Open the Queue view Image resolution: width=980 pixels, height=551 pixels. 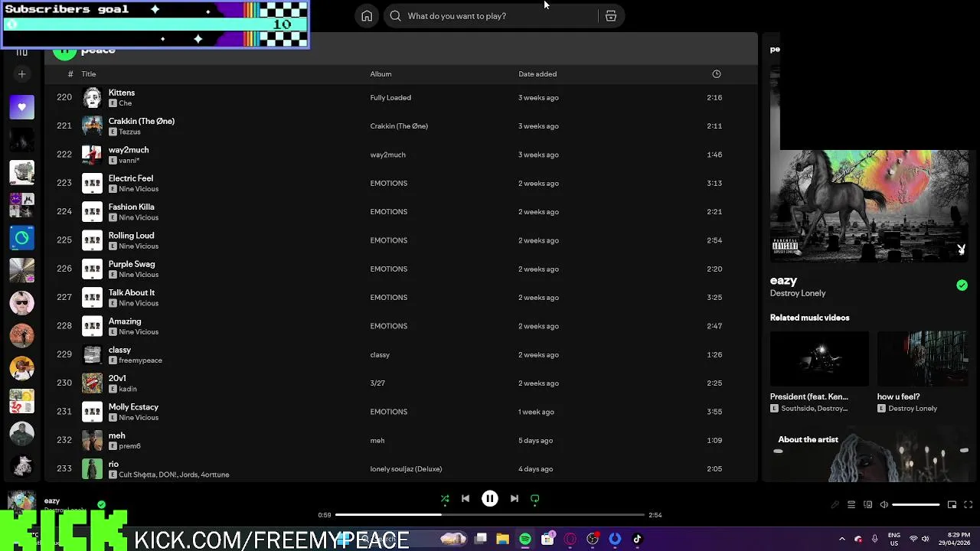click(851, 505)
